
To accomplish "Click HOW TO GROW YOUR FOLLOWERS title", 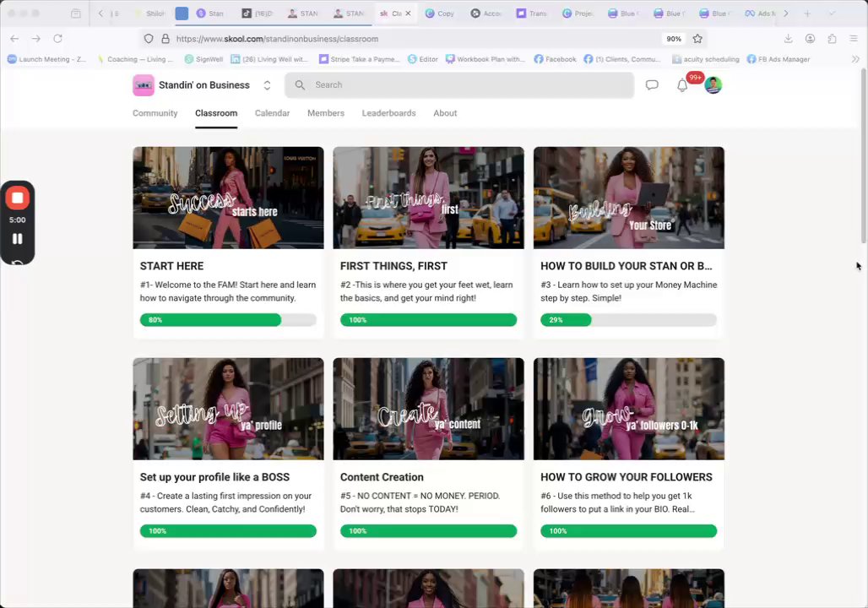I will 626,477.
